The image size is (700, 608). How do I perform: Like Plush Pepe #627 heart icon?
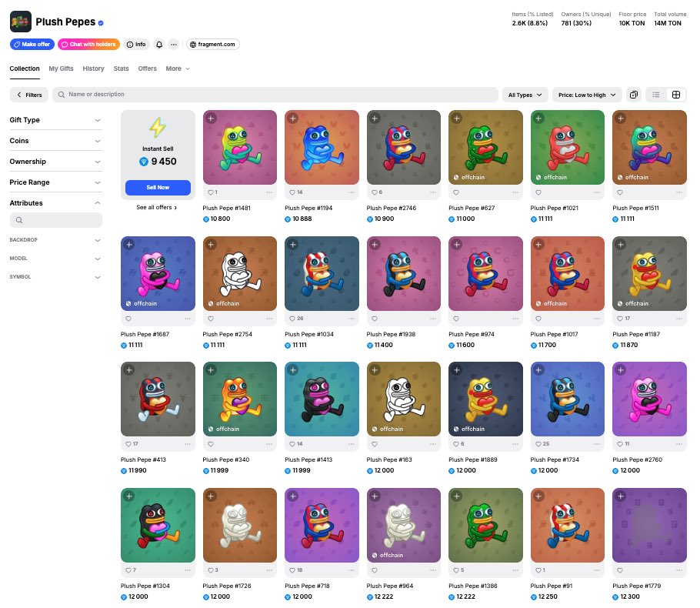click(x=456, y=192)
